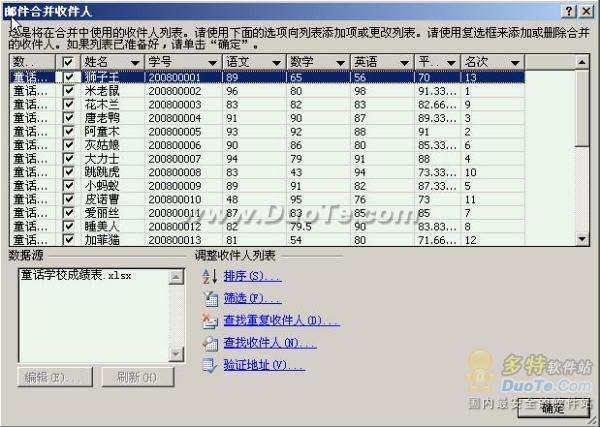Open the 姓名 column dropdown arrow
The image size is (600, 427).
(x=135, y=63)
